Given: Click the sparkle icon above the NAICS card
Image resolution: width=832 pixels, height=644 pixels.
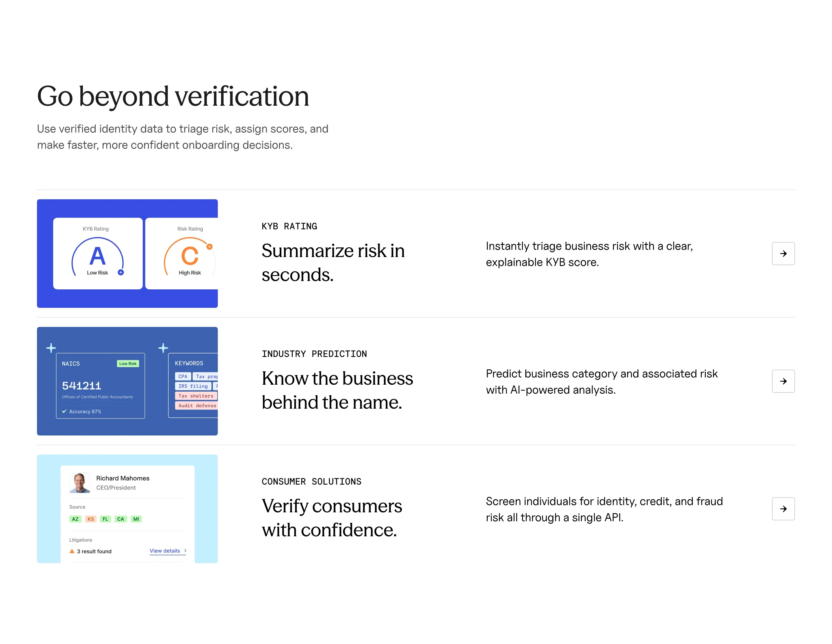Looking at the screenshot, I should tap(51, 347).
